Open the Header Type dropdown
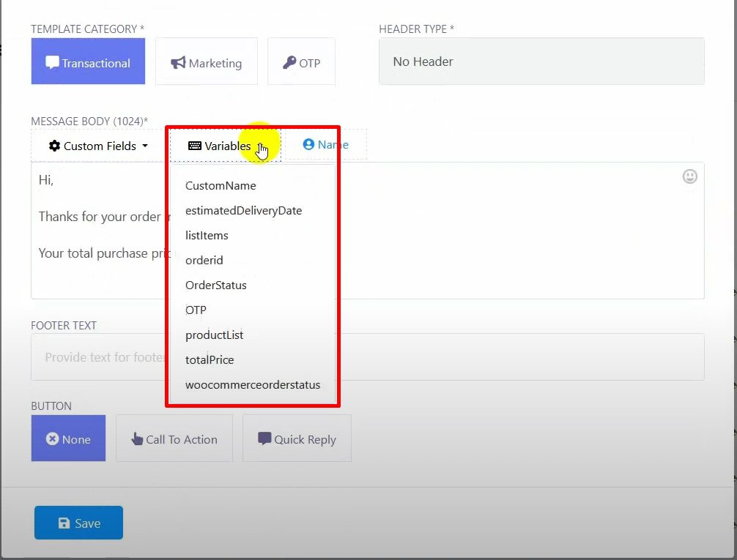The width and height of the screenshot is (737, 560). point(541,61)
